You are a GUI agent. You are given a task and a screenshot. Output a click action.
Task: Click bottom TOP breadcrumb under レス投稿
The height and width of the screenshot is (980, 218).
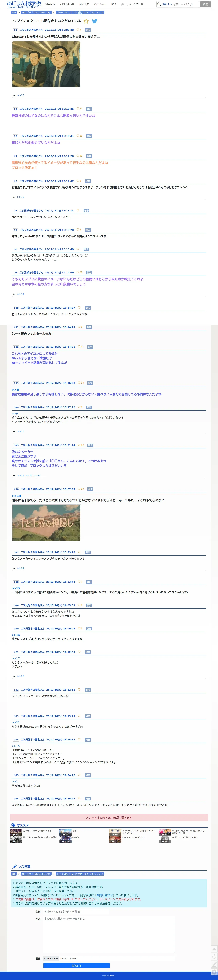pos(14,874)
